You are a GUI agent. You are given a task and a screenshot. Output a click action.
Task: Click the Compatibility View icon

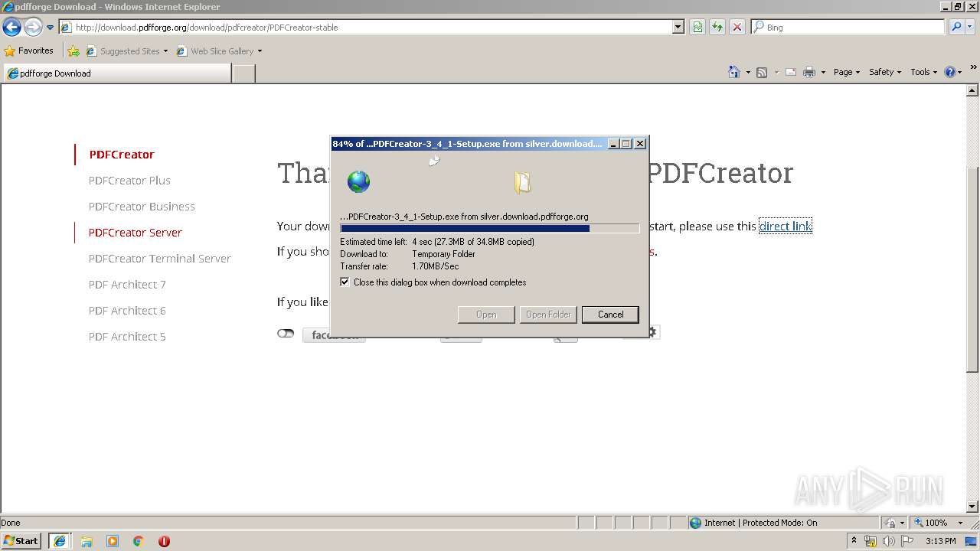(x=697, y=27)
